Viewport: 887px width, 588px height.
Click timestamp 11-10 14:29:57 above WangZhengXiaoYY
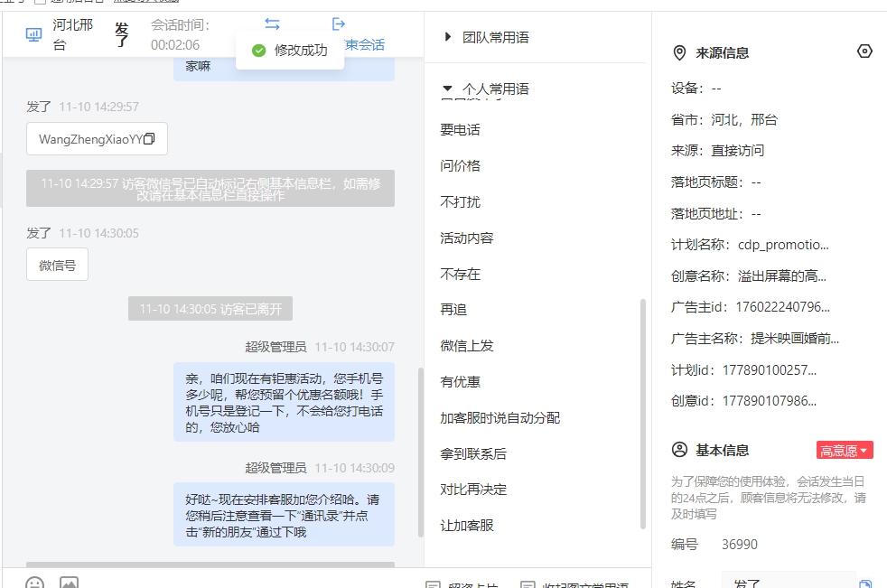coord(99,107)
